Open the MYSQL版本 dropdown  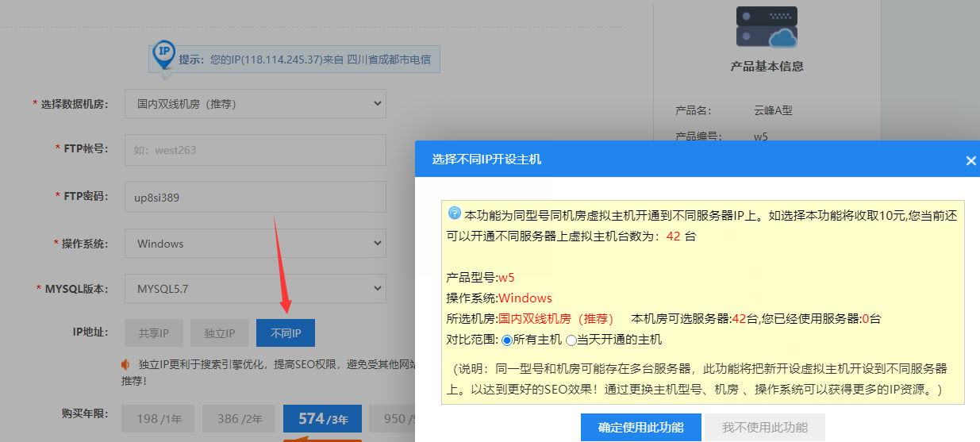[x=255, y=289]
